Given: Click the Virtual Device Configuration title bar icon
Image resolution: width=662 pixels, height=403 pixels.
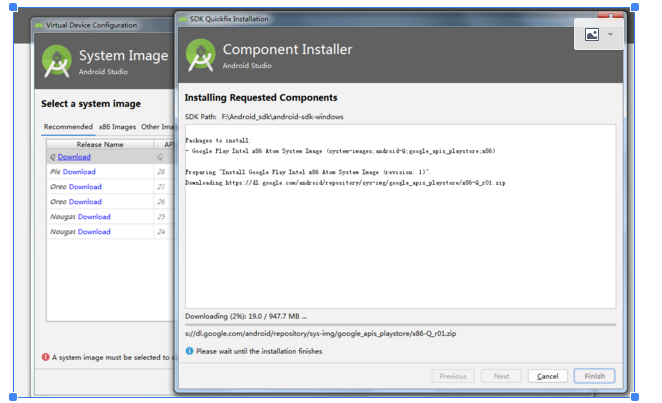Looking at the screenshot, I should click(39, 25).
